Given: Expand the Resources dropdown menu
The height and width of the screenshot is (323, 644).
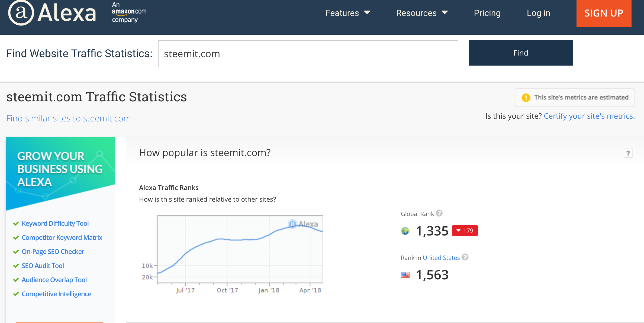Looking at the screenshot, I should (x=422, y=13).
